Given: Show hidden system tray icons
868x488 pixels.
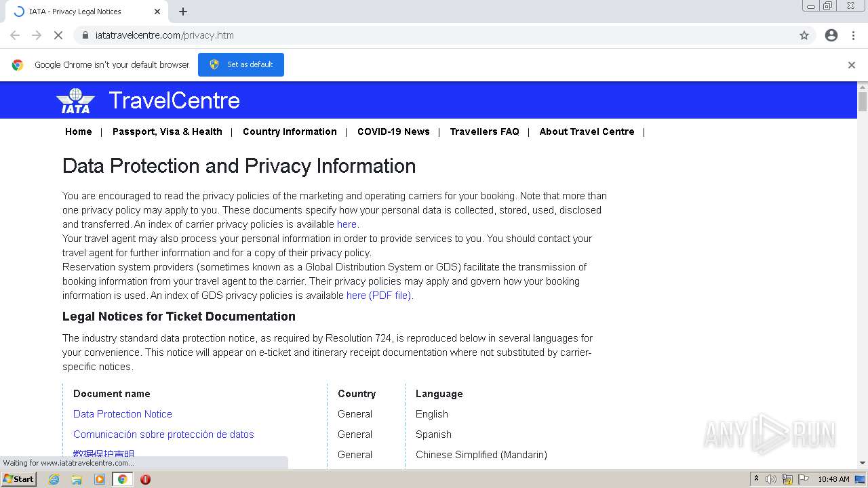Looking at the screenshot, I should (756, 479).
